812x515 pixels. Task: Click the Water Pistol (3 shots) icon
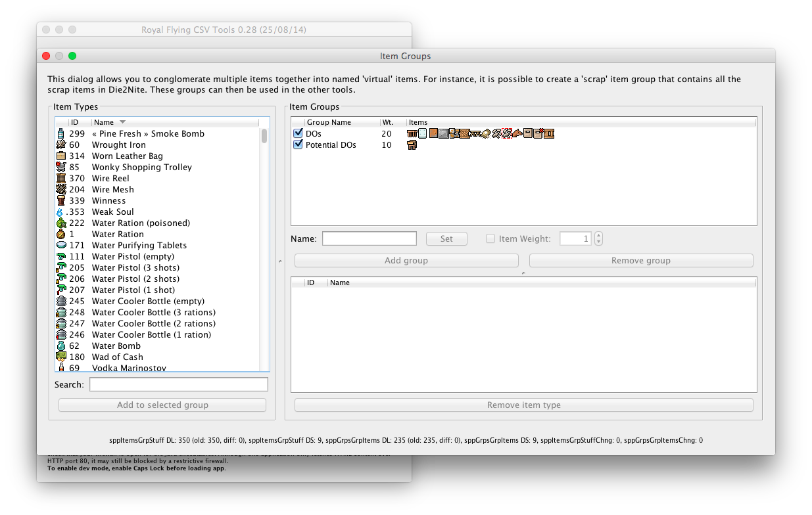[x=61, y=267]
